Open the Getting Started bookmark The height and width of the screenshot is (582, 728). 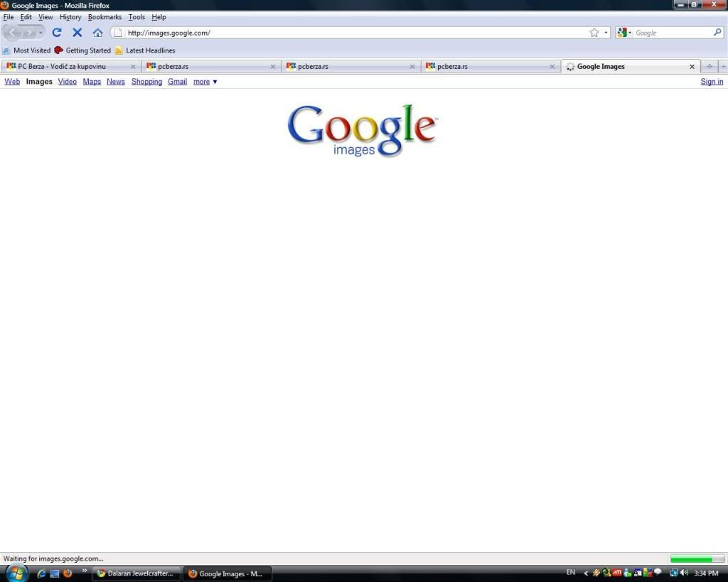(x=82, y=50)
